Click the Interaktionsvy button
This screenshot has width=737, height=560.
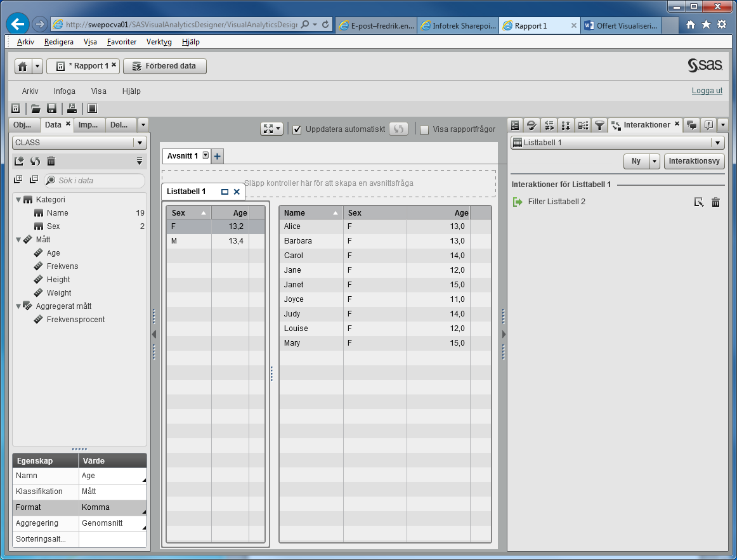[694, 161]
